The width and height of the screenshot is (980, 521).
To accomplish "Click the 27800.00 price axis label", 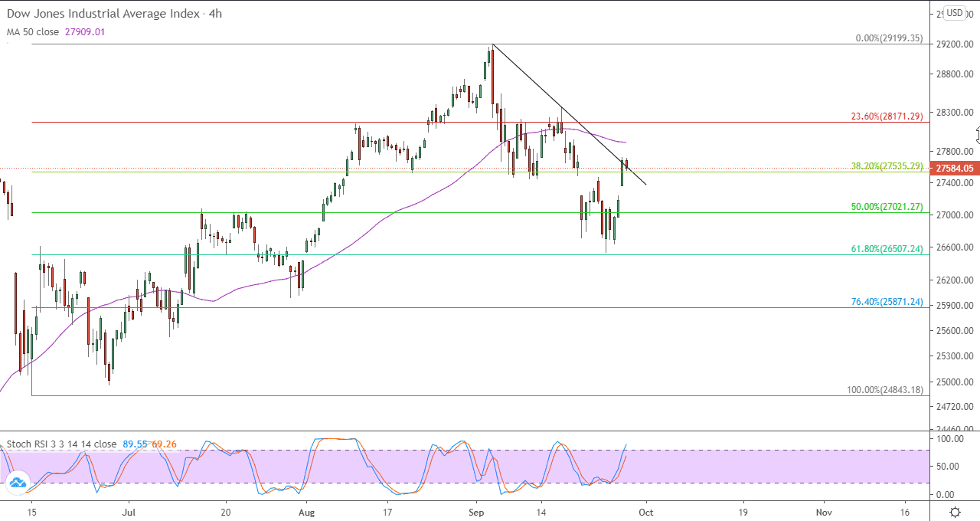I will pos(954,152).
